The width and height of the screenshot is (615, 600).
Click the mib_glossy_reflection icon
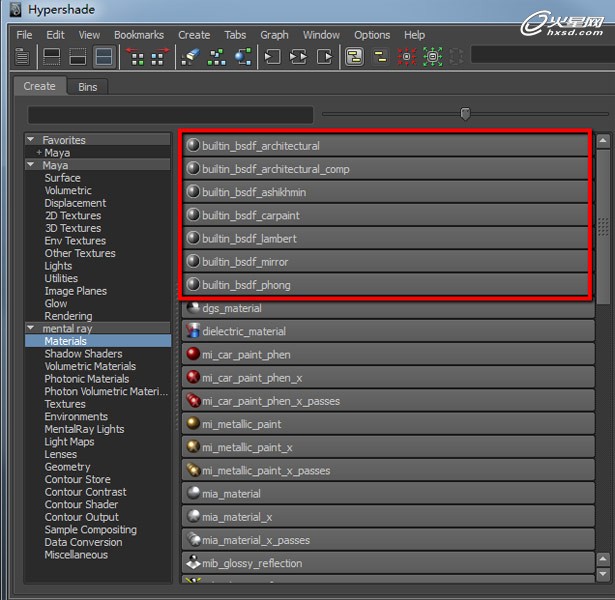point(193,562)
